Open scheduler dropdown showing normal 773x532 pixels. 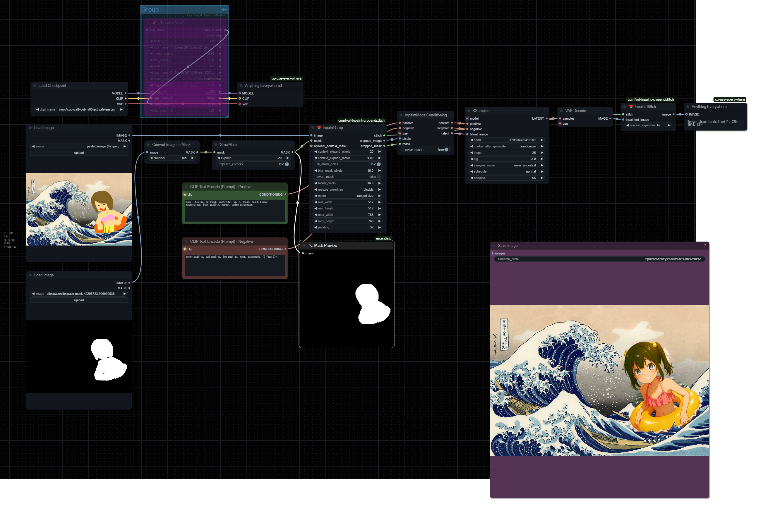point(507,172)
